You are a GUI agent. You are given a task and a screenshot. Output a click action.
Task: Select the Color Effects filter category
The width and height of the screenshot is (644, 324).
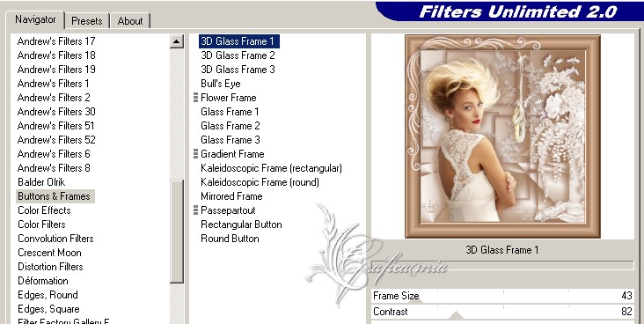pos(44,210)
